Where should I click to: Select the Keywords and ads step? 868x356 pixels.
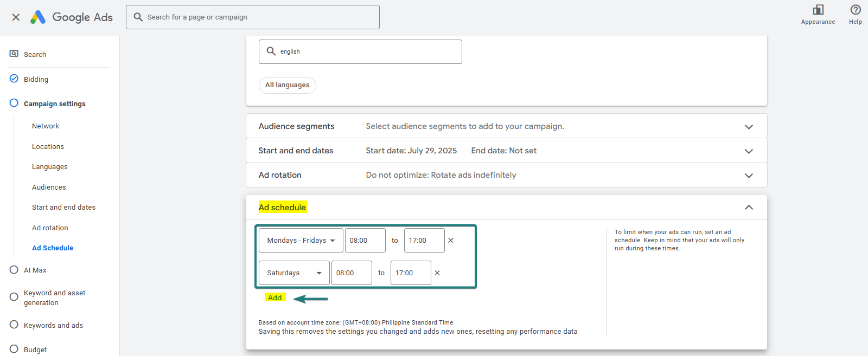click(53, 325)
